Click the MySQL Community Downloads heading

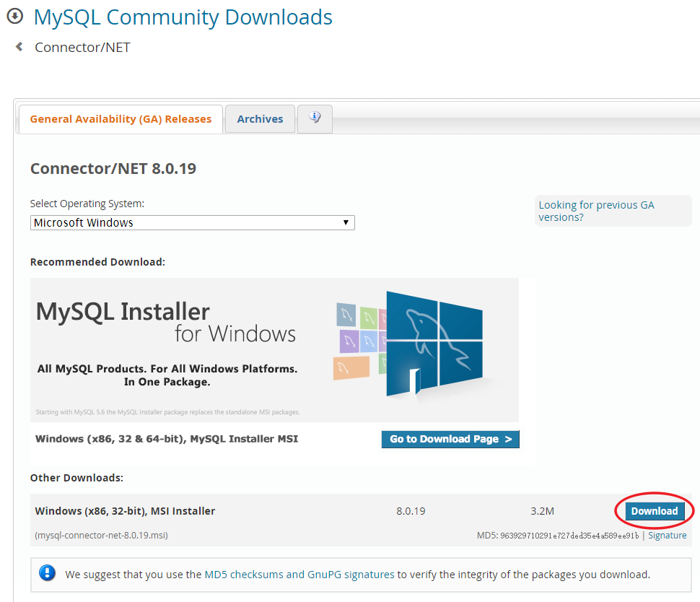point(183,17)
